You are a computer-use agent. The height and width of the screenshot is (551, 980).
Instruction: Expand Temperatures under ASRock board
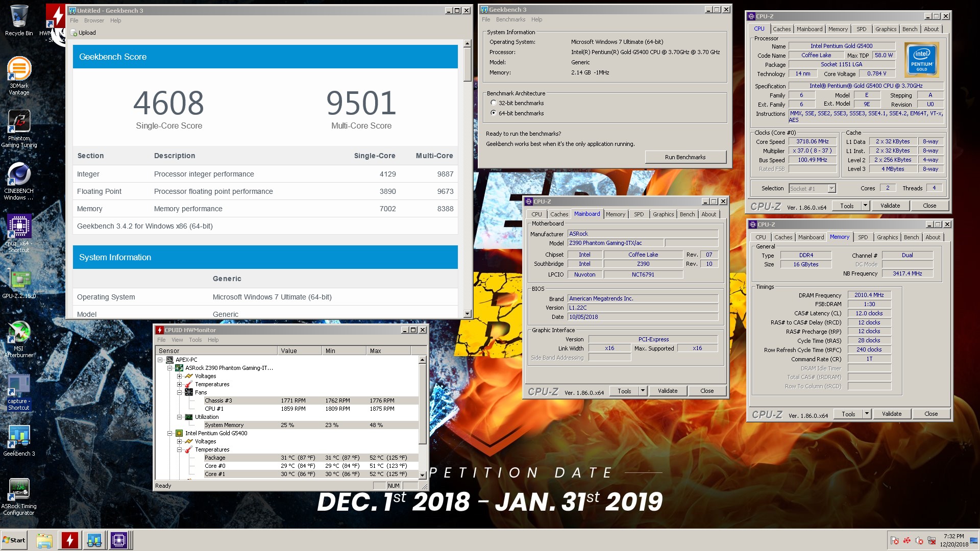point(179,384)
